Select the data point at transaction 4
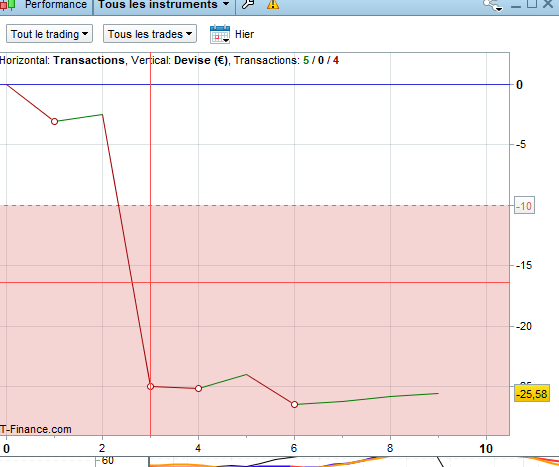The image size is (559, 467). coord(199,388)
